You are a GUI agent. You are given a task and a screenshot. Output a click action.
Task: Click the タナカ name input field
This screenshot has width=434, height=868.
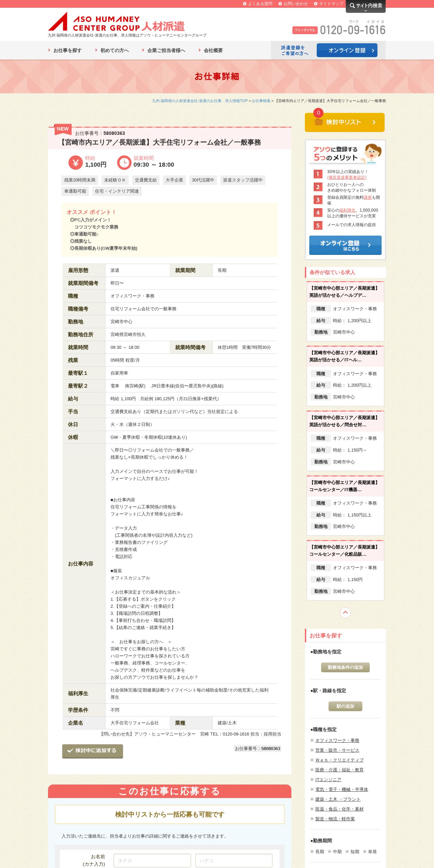152,861
